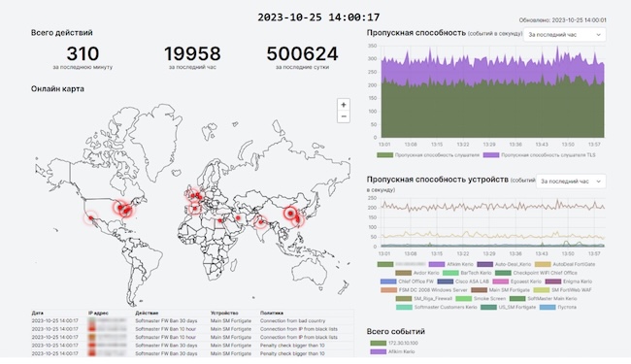The image size is (631, 364).
Task: Toggle BarTech Kerio legend series
Action: tap(467, 273)
